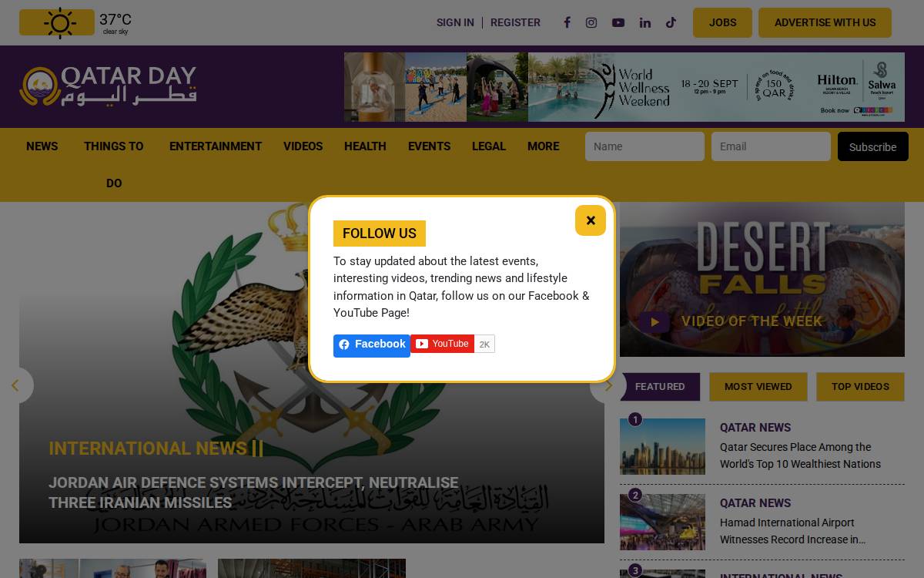
Task: Open the Things To Do menu
Action: click(114, 165)
